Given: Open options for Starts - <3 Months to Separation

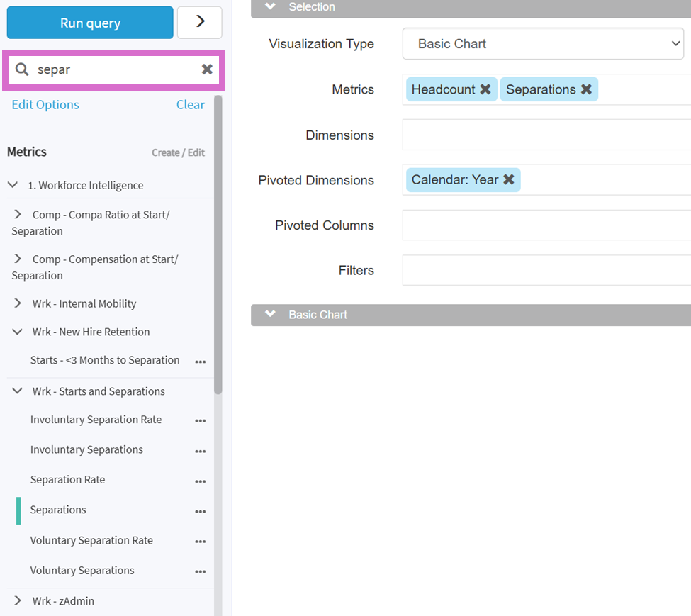Looking at the screenshot, I should click(201, 362).
